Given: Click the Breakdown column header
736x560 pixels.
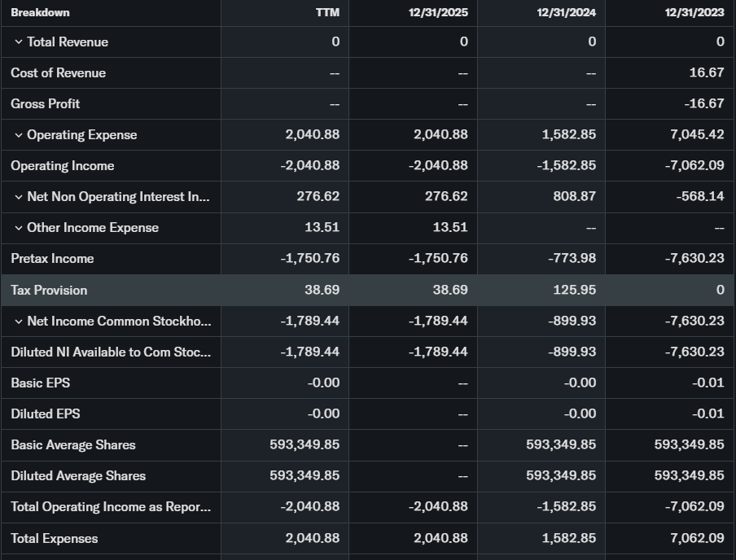Looking at the screenshot, I should pyautogui.click(x=40, y=12).
